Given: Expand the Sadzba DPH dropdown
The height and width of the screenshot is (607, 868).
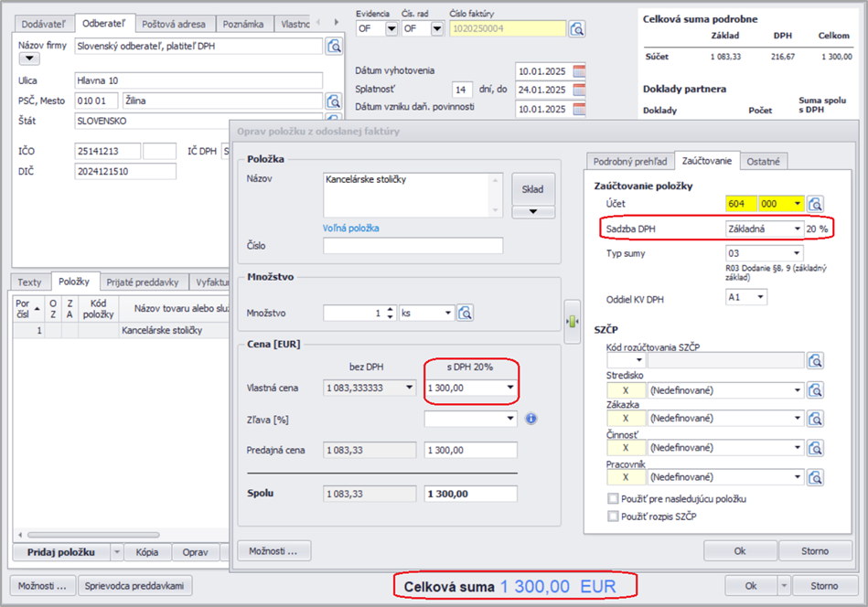Looking at the screenshot, I should point(797,228).
